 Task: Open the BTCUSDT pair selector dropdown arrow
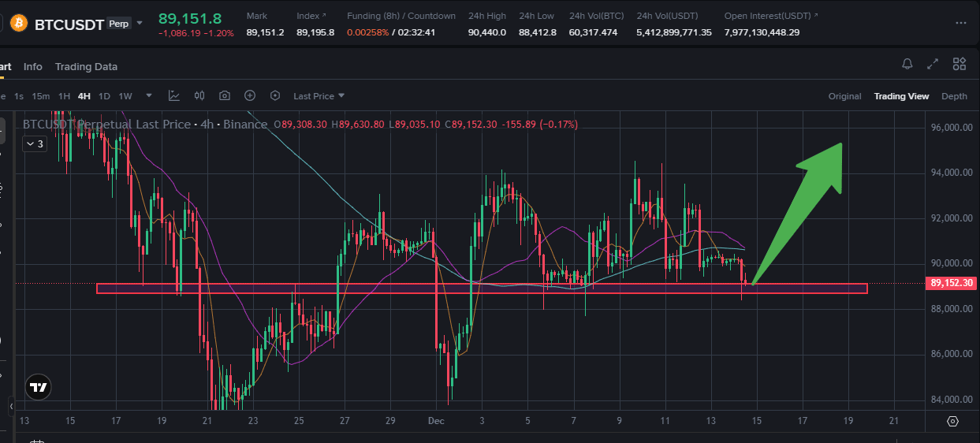[x=140, y=23]
